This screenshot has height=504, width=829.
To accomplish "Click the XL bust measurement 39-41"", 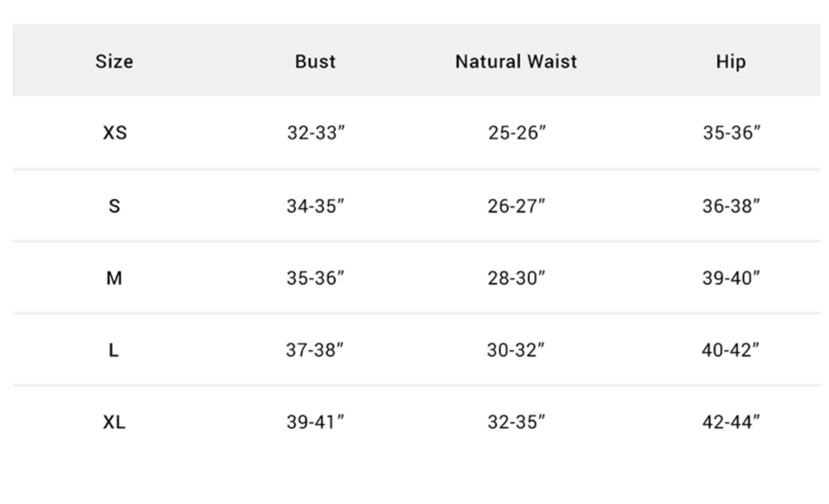I will [x=315, y=422].
